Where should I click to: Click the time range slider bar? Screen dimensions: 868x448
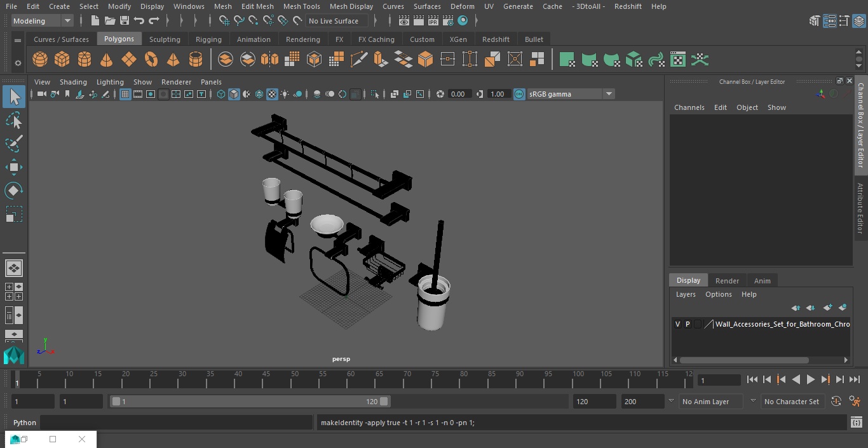[250, 402]
